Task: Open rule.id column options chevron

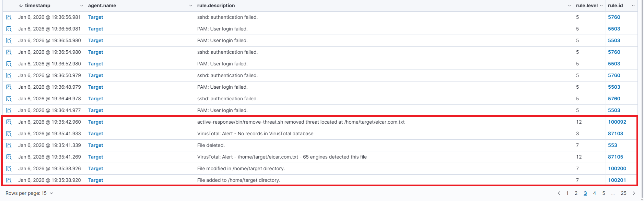Action: pos(633,5)
